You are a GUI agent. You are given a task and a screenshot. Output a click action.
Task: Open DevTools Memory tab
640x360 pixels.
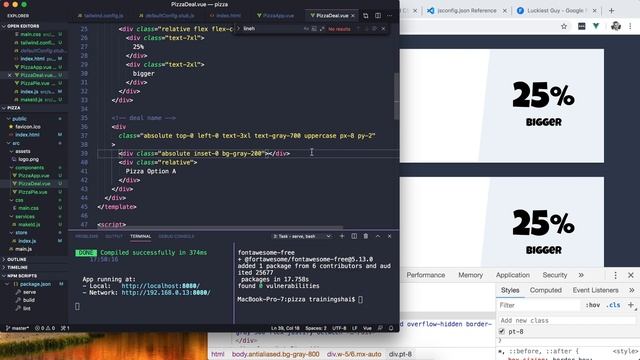[x=471, y=275]
